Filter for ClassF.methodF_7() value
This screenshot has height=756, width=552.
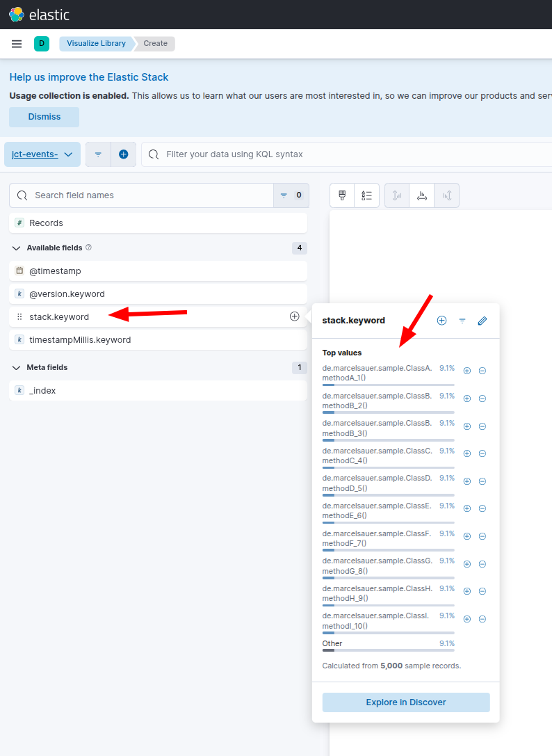467,536
